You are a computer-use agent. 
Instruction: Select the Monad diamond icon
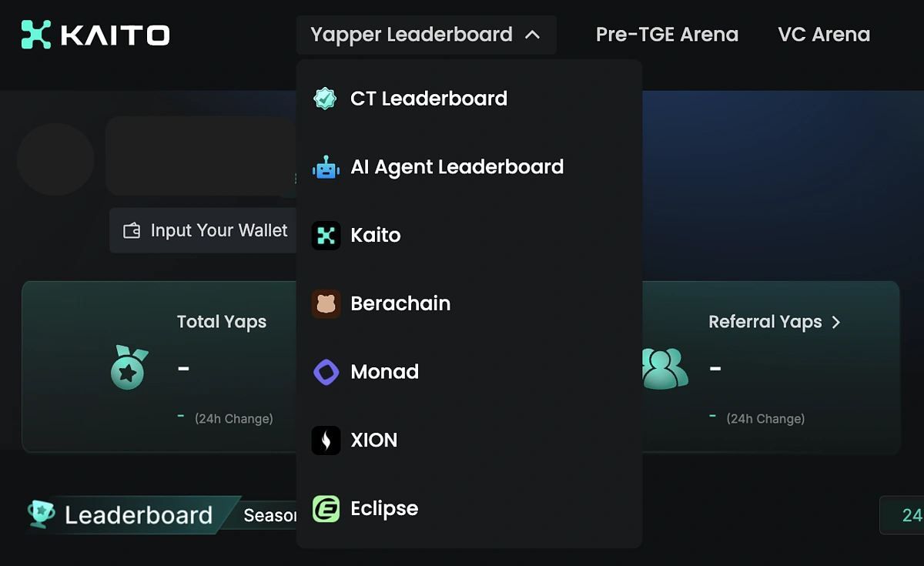[326, 372]
